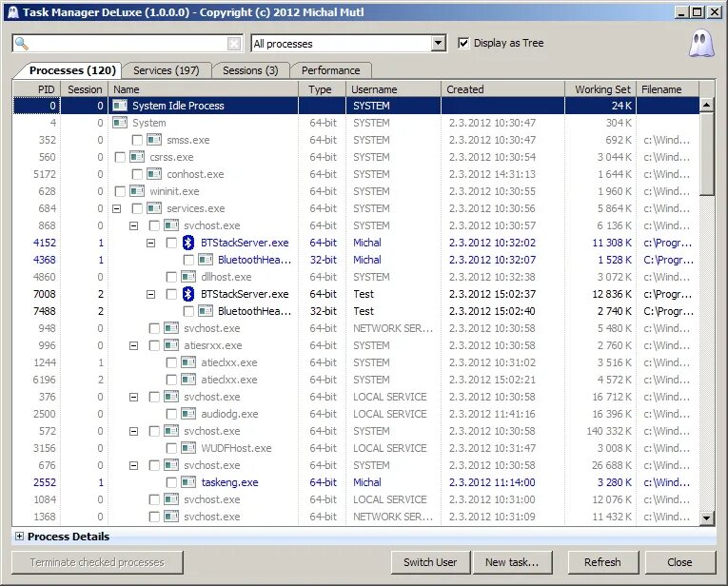Click icon of svchost.exe PID 1084
728x586 pixels.
(x=171, y=499)
